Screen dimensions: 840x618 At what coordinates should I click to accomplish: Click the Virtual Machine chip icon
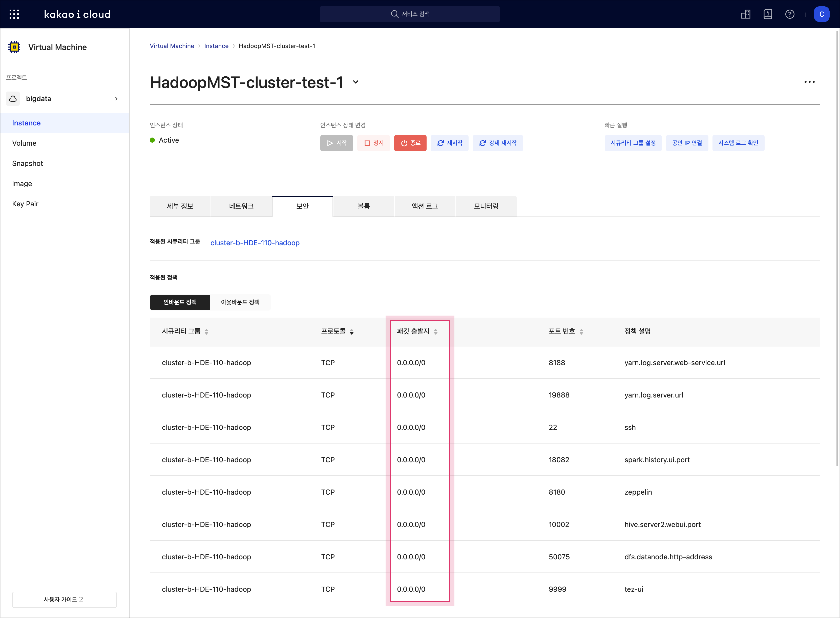(x=14, y=47)
